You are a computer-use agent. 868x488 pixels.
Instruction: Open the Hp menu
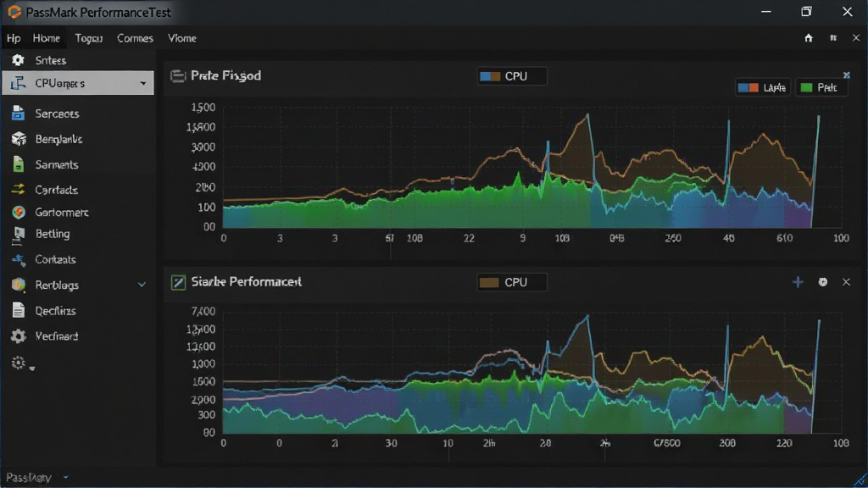point(14,38)
